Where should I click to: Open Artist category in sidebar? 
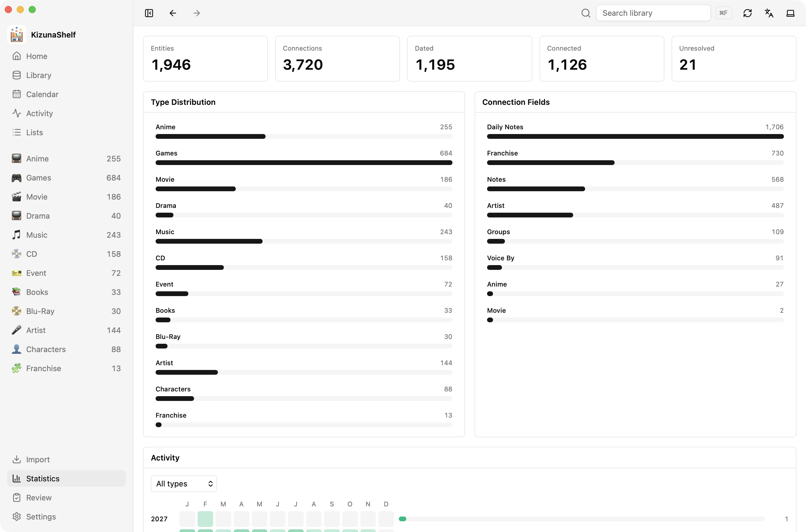66,330
